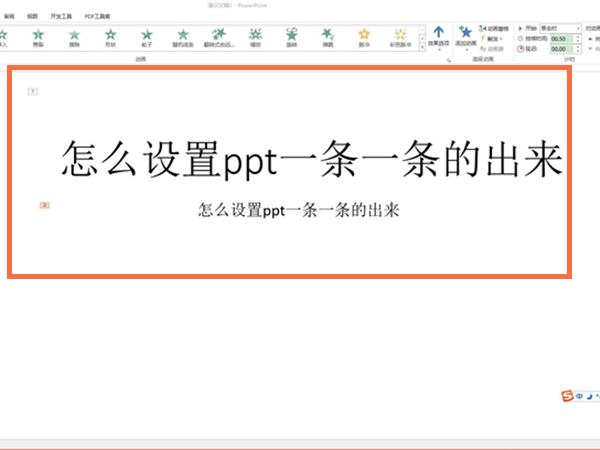Image resolution: width=600 pixels, height=450 pixels.
Task: Expand the 开始 (Start) timing combo box
Action: click(x=559, y=28)
